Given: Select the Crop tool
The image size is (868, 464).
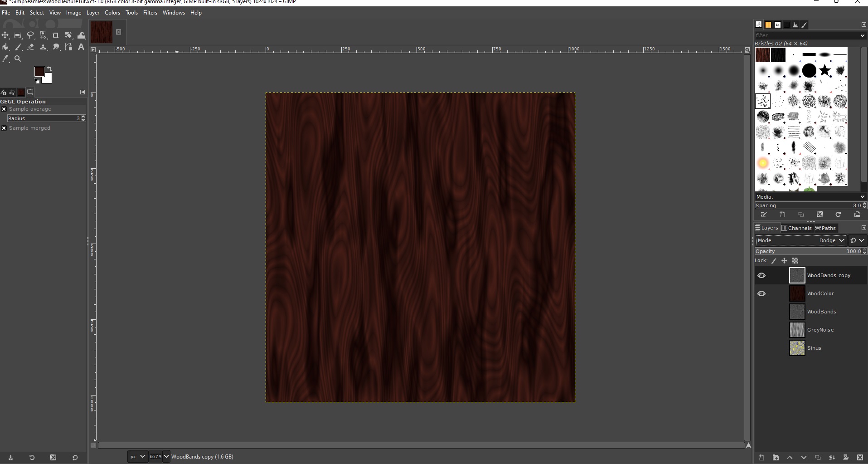Looking at the screenshot, I should (x=56, y=35).
